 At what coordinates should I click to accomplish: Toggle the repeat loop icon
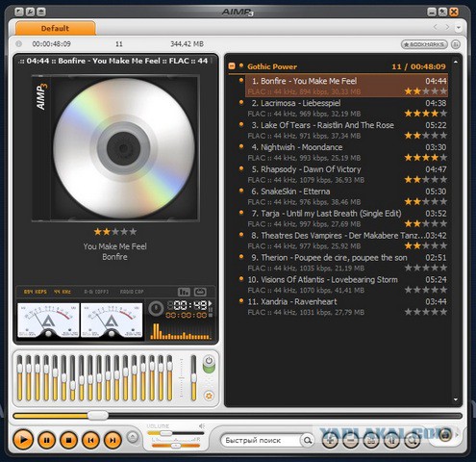click(200, 292)
